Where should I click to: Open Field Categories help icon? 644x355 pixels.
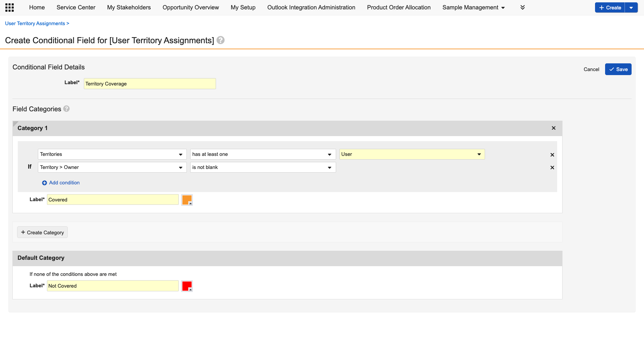point(66,109)
